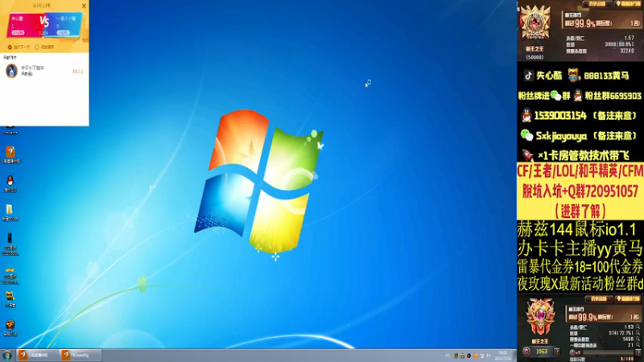This screenshot has height=362, width=644.
Task: Click the lightbulb gold button in top stats panel
Action: 627,4
